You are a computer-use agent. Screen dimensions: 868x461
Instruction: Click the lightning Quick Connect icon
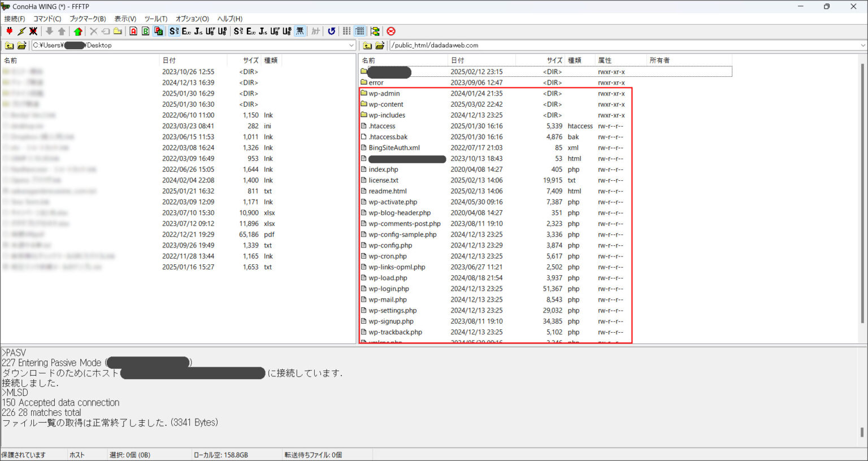pyautogui.click(x=21, y=31)
